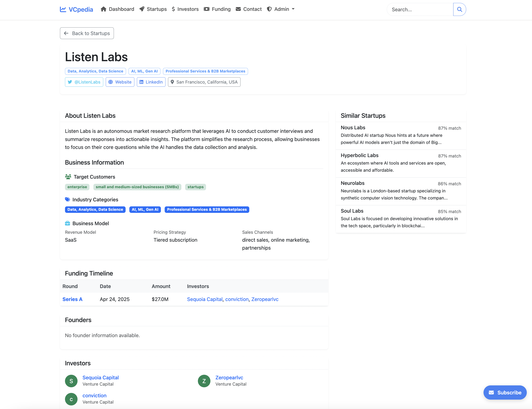Focus the Search input field
This screenshot has width=532, height=409.
[x=420, y=9]
